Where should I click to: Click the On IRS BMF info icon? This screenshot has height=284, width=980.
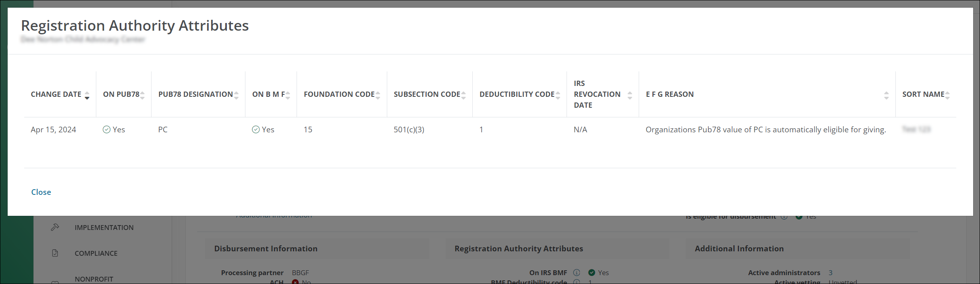(x=577, y=273)
